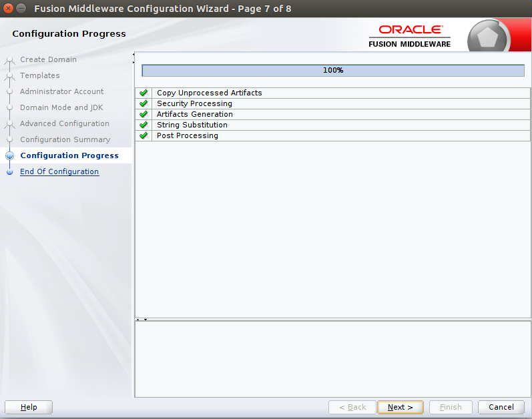Image resolution: width=532 pixels, height=419 pixels.
Task: Select Advanced Configuration step
Action: (x=65, y=123)
